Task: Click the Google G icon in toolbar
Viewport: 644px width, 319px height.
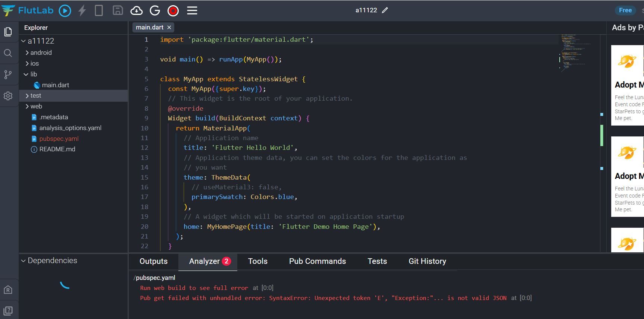Action: [x=155, y=11]
